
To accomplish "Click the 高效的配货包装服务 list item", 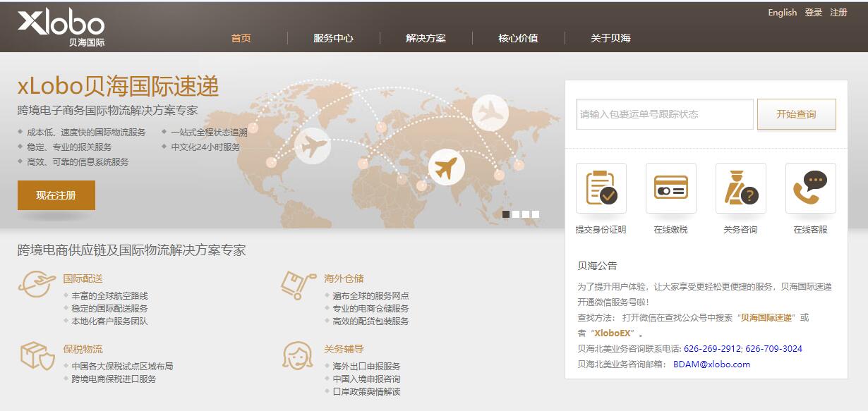I will (x=370, y=321).
